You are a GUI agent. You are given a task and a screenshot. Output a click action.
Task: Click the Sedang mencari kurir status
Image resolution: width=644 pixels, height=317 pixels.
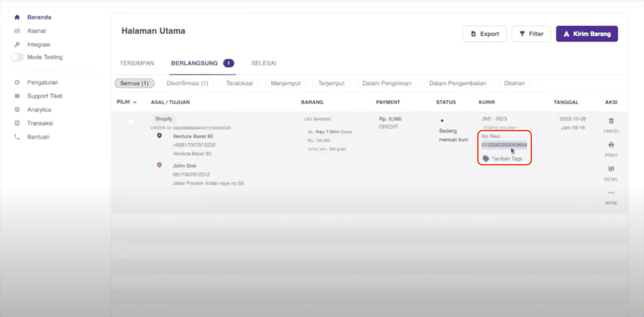tap(453, 135)
